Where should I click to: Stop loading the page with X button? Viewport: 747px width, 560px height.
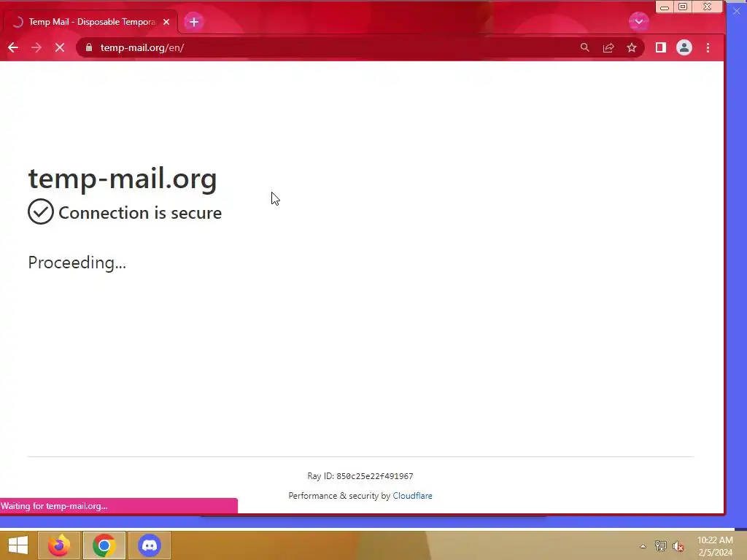tap(60, 47)
